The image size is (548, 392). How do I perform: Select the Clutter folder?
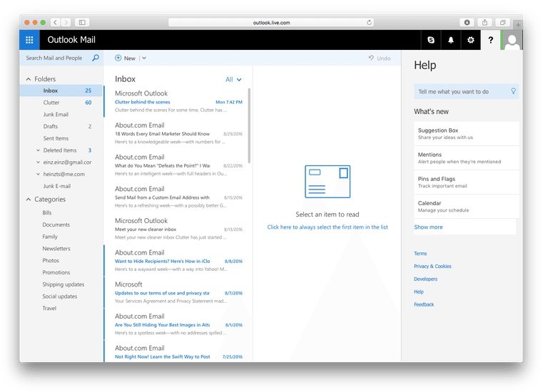(51, 103)
